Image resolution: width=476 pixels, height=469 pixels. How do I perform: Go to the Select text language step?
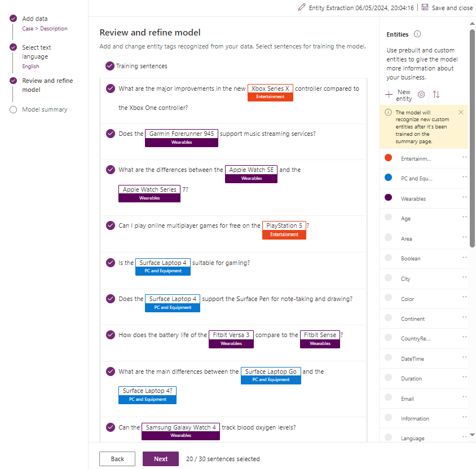pos(37,52)
